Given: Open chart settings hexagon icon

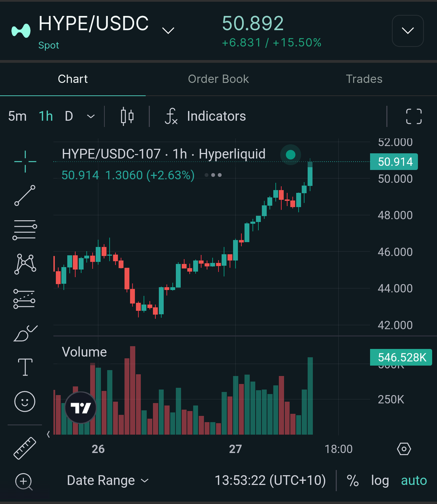Looking at the screenshot, I should tap(404, 449).
